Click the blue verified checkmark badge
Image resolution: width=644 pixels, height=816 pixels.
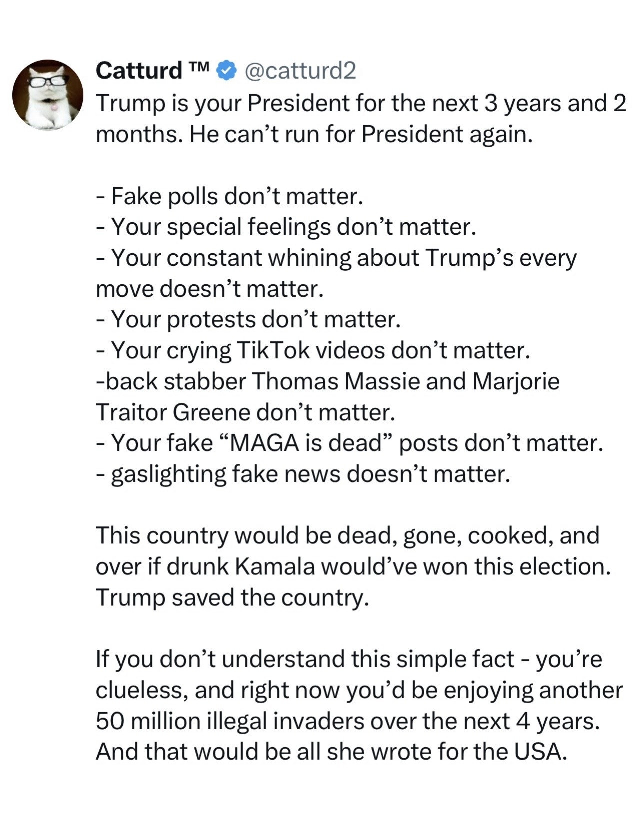pos(226,71)
